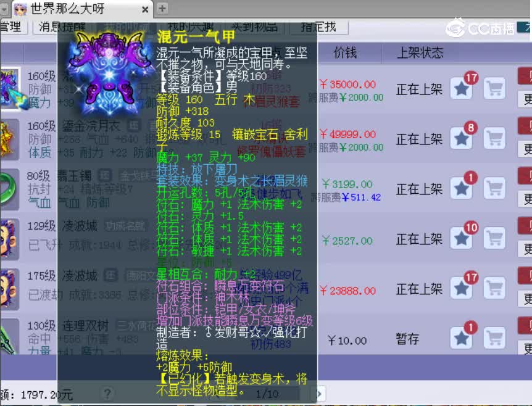Open the 消息提醒 tab
This screenshot has width=532, height=406.
click(62, 27)
